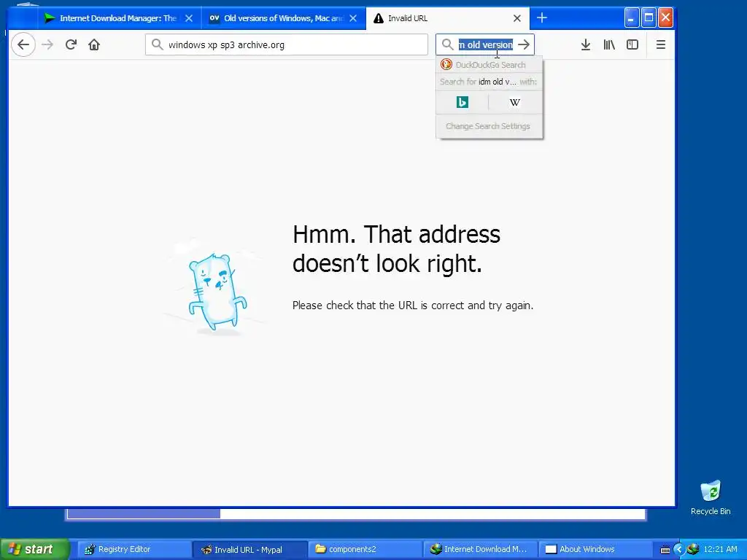
Task: Click the 12:21 AM clock
Action: click(x=720, y=549)
